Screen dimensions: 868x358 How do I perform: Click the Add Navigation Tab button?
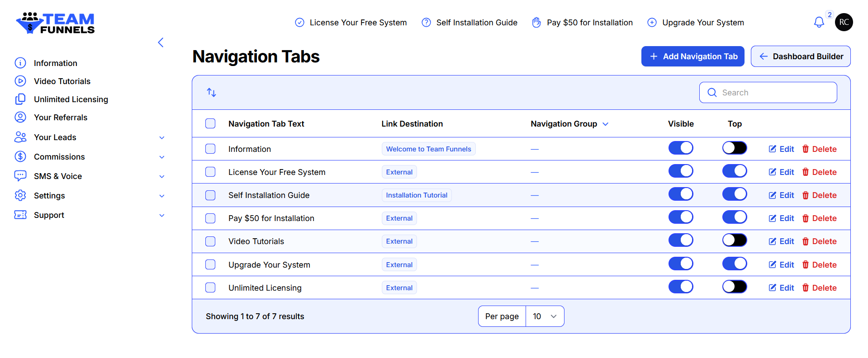(693, 57)
